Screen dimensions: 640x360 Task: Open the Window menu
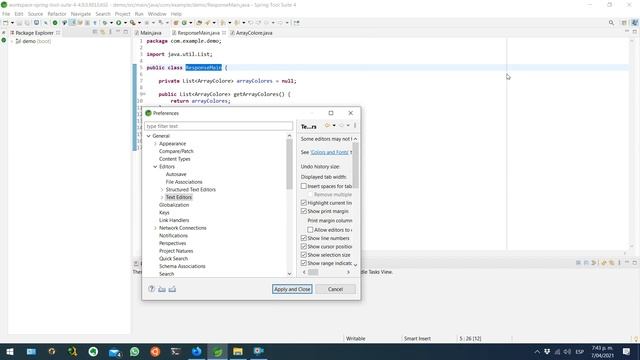(x=157, y=14)
